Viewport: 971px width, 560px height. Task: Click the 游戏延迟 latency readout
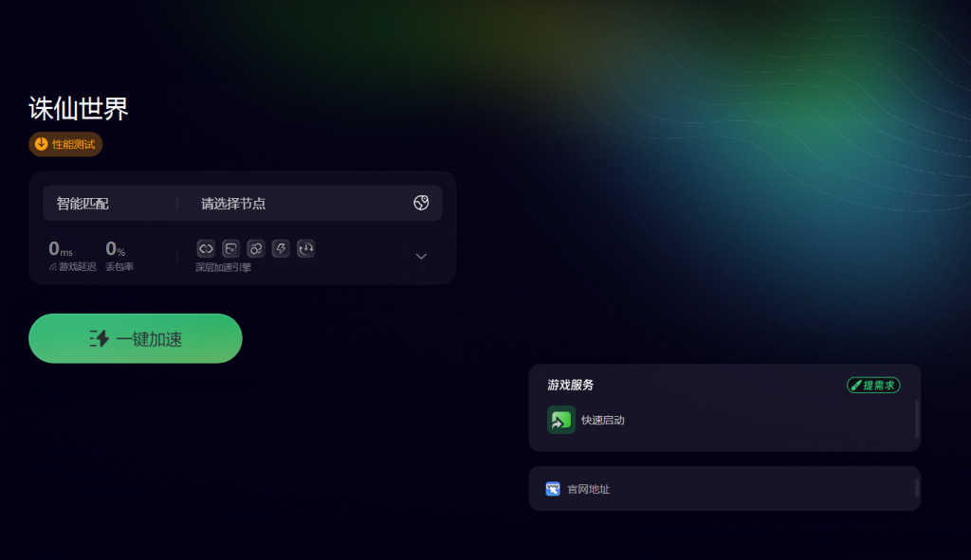pyautogui.click(x=72, y=256)
